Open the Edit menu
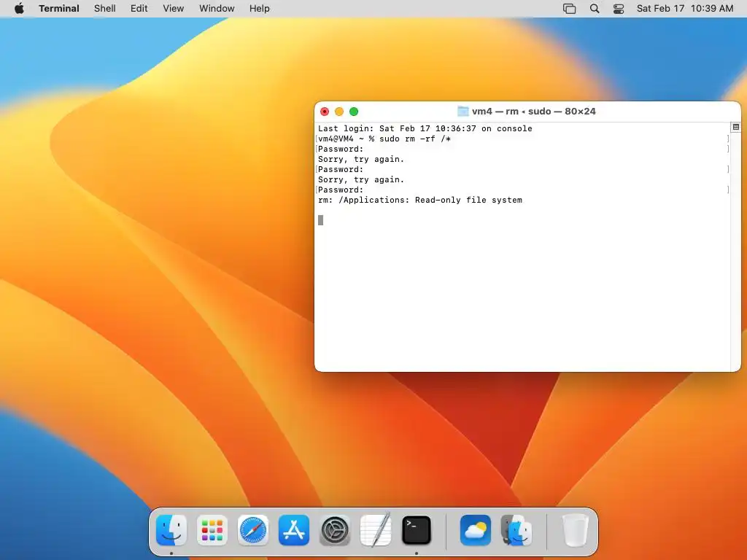 (x=139, y=9)
